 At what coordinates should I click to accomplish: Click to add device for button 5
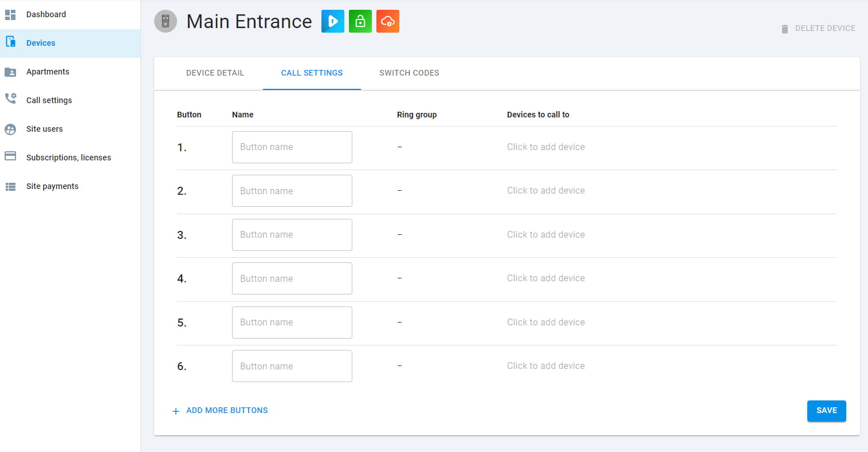546,322
